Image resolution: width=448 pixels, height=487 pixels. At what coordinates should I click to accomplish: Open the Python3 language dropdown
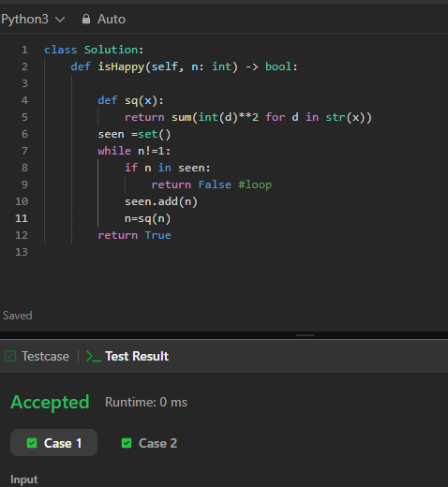[33, 20]
